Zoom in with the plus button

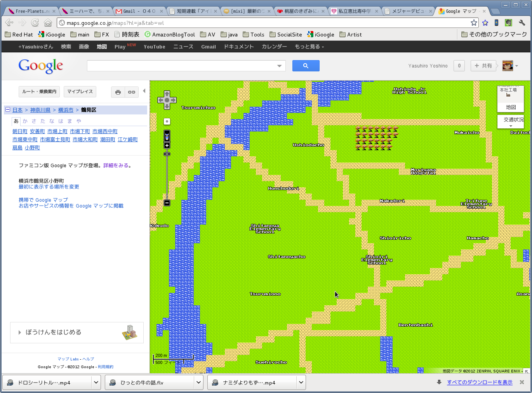(167, 145)
